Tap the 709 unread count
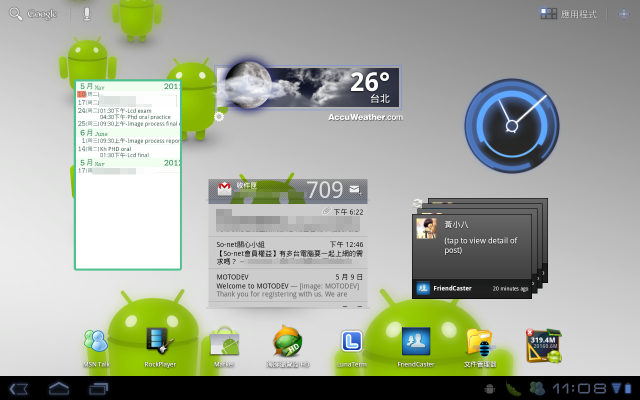This screenshot has width=640, height=400. click(x=324, y=190)
